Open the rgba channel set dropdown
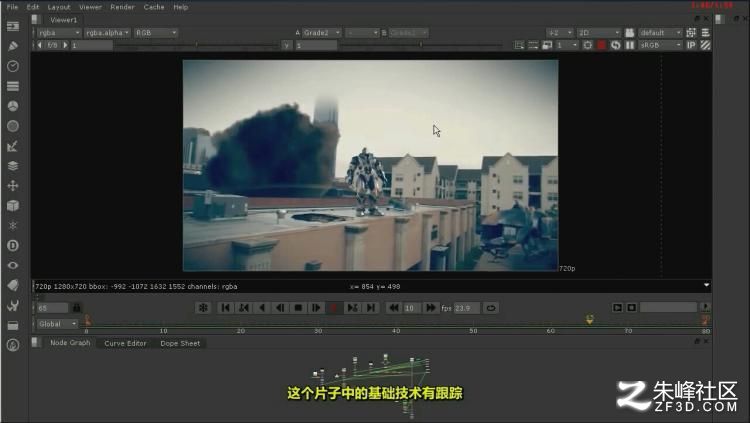Screen dimensions: 750x423 coord(59,33)
